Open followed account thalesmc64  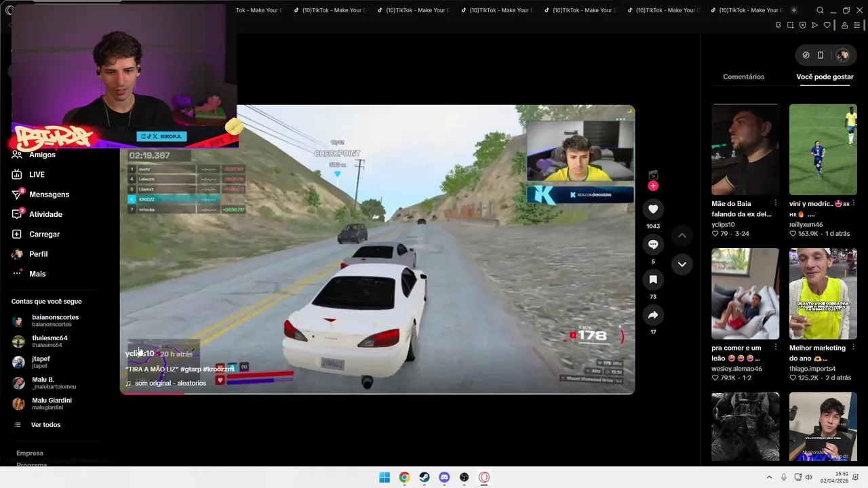pyautogui.click(x=50, y=341)
